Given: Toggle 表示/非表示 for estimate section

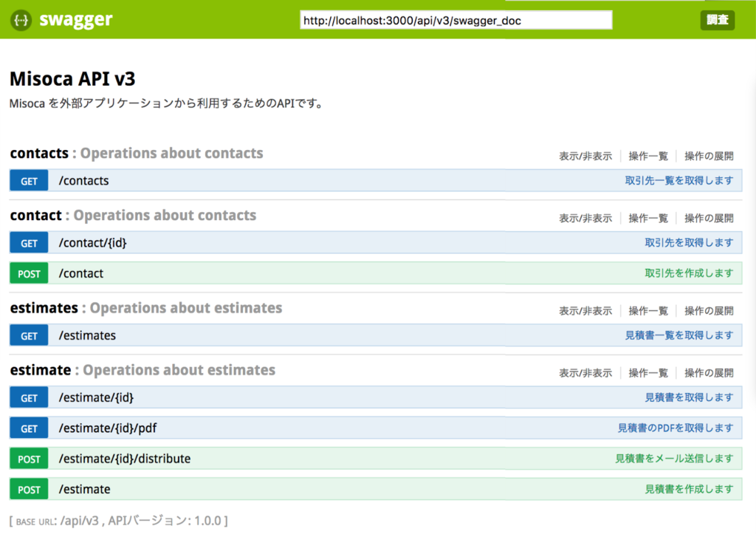Looking at the screenshot, I should pyautogui.click(x=585, y=373).
